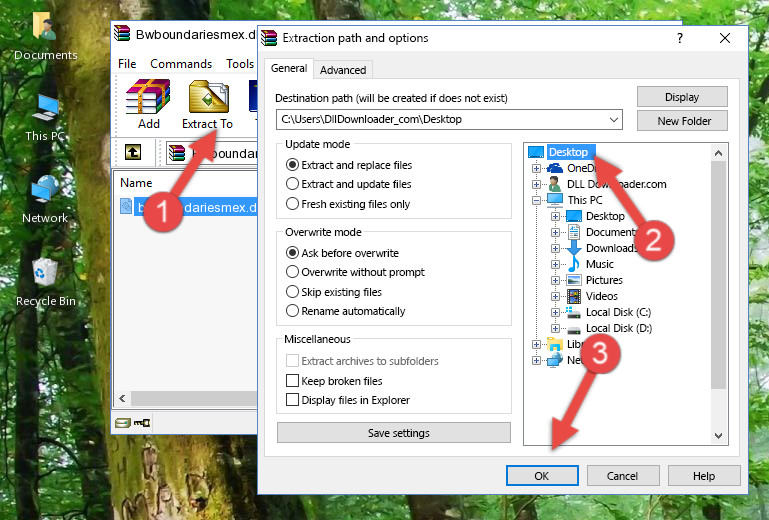The width and height of the screenshot is (769, 520).
Task: Open the destination path dropdown arrow
Action: (614, 120)
